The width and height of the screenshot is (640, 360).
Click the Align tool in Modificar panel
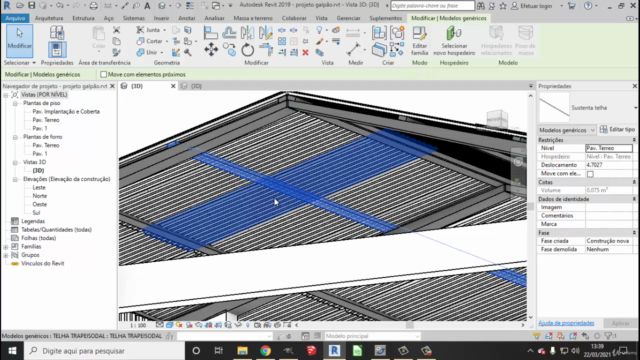[x=211, y=33]
